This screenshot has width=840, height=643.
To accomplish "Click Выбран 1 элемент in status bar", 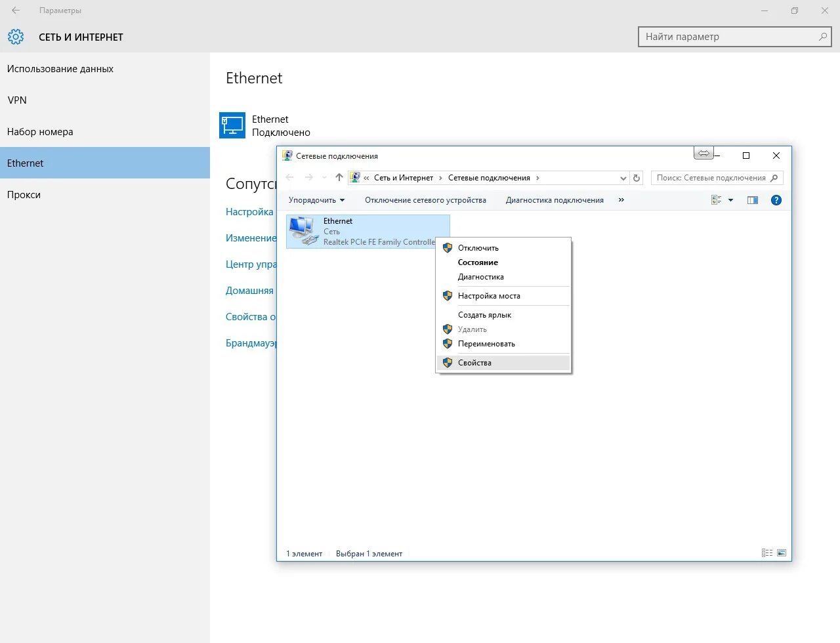I will (x=369, y=554).
